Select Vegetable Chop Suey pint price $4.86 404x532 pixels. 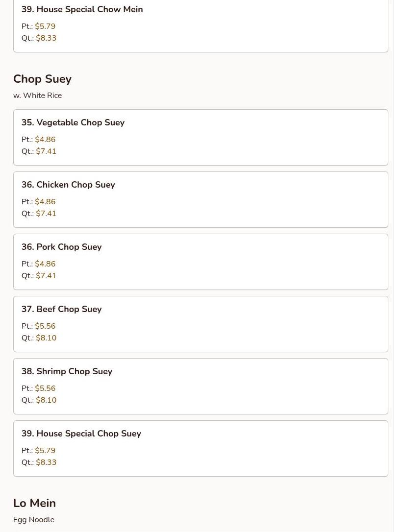coord(45,140)
